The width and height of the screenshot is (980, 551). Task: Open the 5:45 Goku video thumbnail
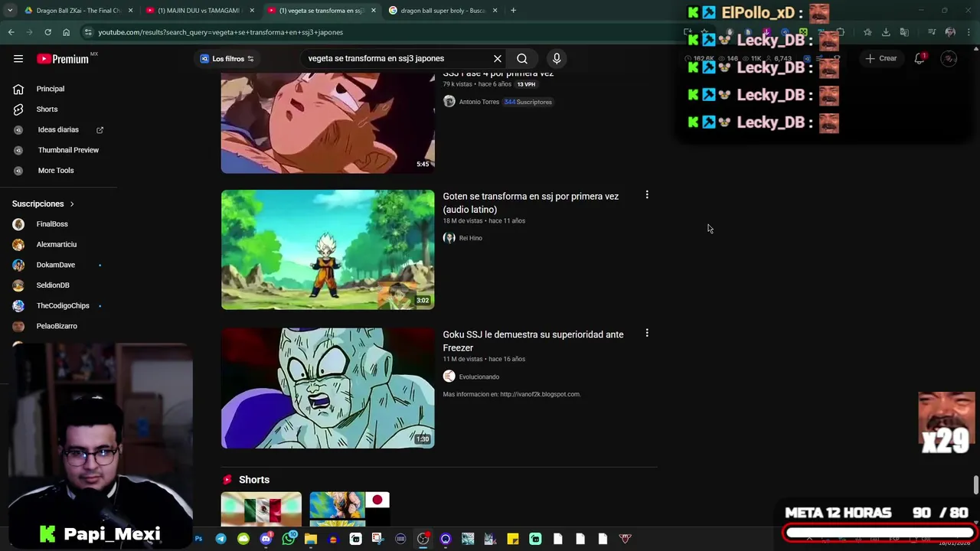pos(328,123)
